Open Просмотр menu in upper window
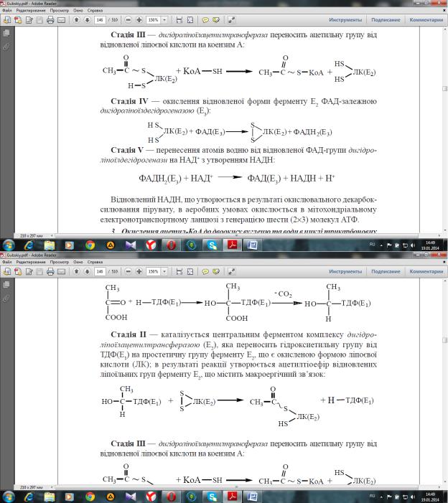Viewport: 448px width, 503px height. pyautogui.click(x=60, y=10)
